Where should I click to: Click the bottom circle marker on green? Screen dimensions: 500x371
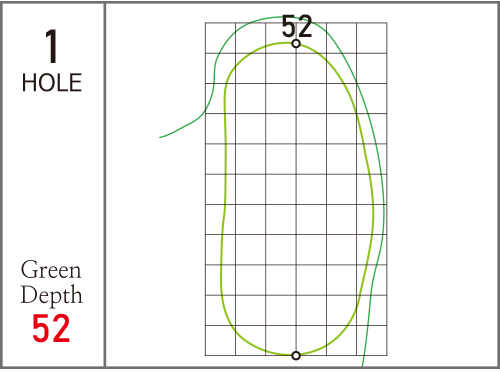click(x=296, y=356)
